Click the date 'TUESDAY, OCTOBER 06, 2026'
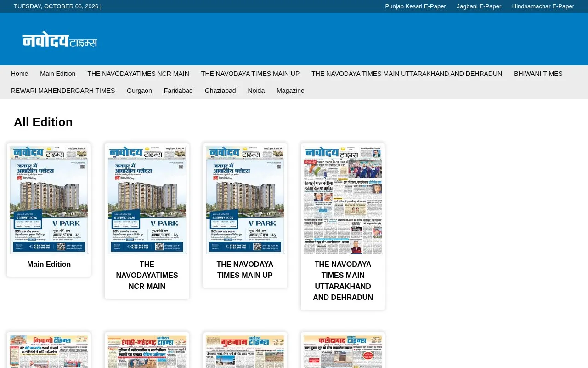588x368 pixels. tap(56, 6)
